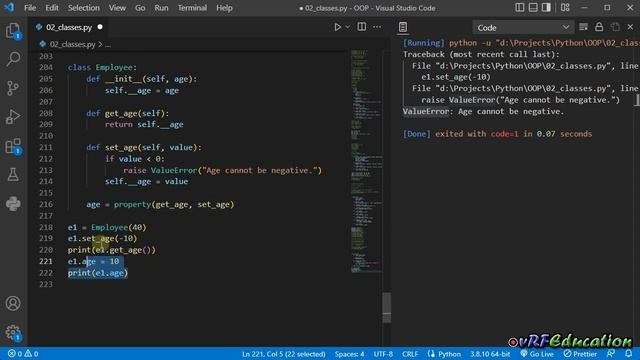Show errors and warnings in status bar
The height and width of the screenshot is (360, 640).
pyautogui.click(x=23, y=353)
